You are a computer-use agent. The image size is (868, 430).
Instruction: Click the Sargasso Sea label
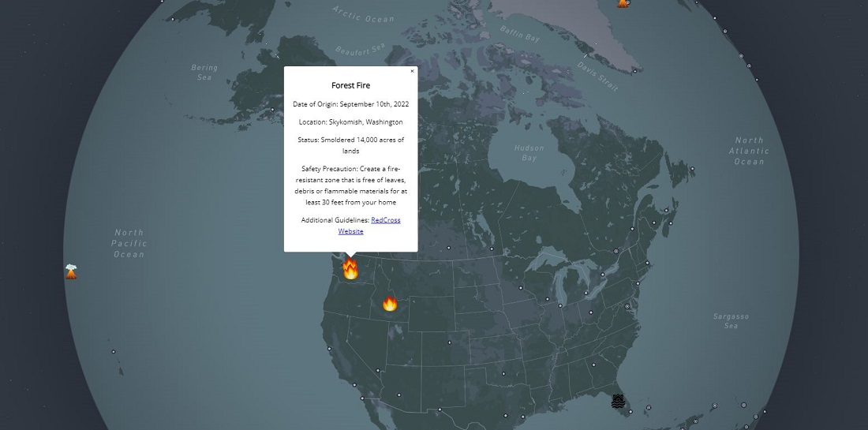[731, 321]
